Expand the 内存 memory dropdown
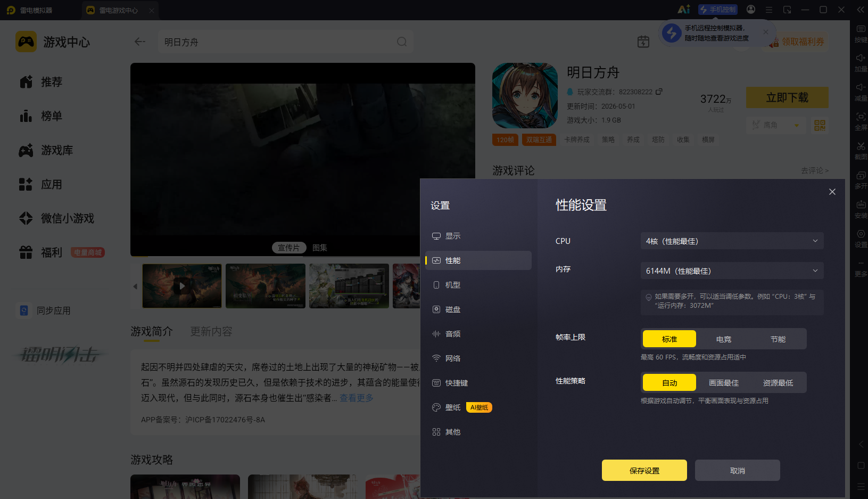The height and width of the screenshot is (499, 868). tap(732, 271)
